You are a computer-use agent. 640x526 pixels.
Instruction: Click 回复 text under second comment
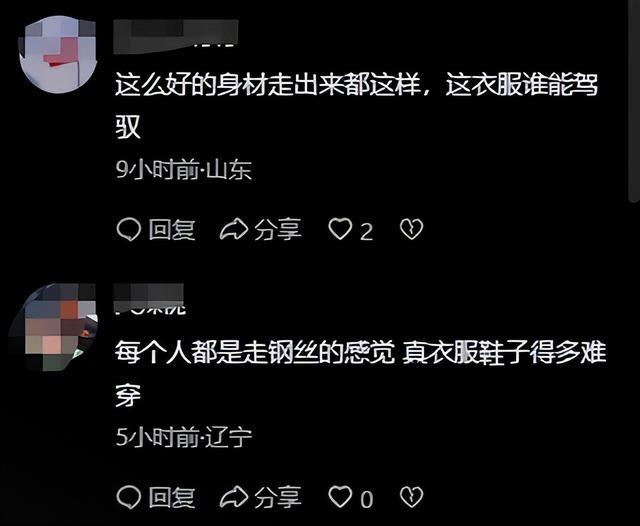tap(171, 497)
